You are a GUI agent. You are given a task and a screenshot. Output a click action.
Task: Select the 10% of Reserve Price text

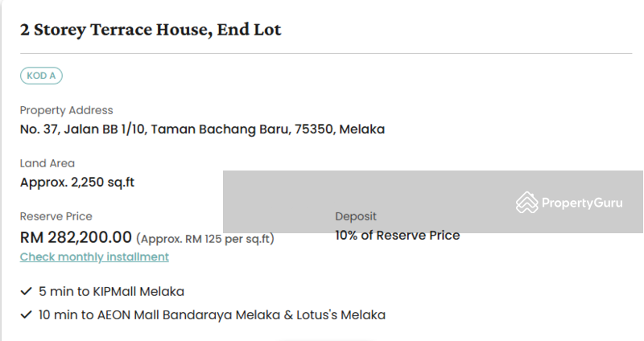coord(397,235)
